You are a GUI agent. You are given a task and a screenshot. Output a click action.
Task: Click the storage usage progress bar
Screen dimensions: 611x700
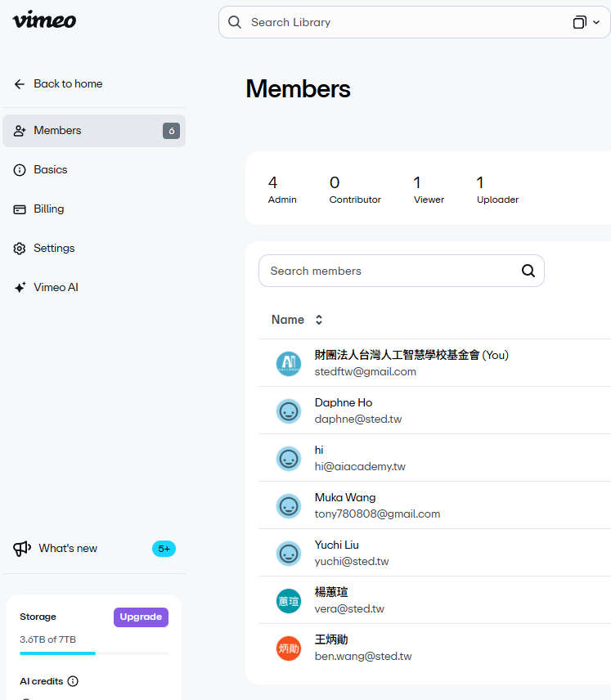[93, 653]
